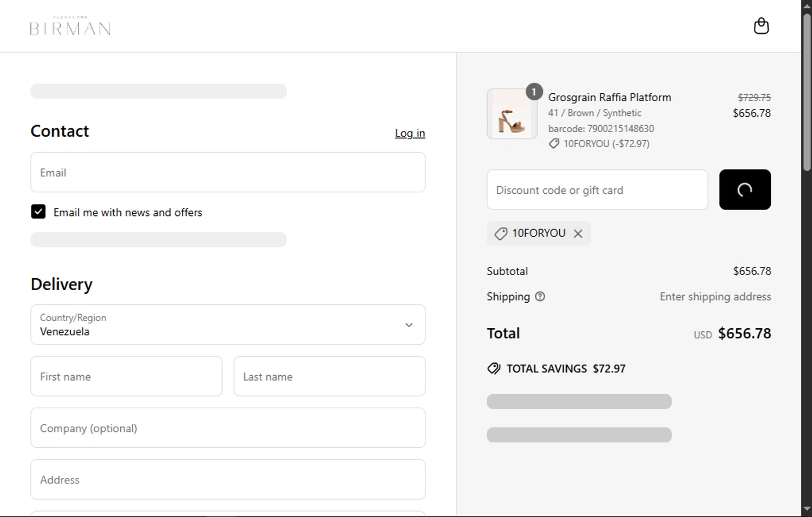This screenshot has width=812, height=517.
Task: Click the Grosgrain Raffia Platform product name
Action: [610, 97]
